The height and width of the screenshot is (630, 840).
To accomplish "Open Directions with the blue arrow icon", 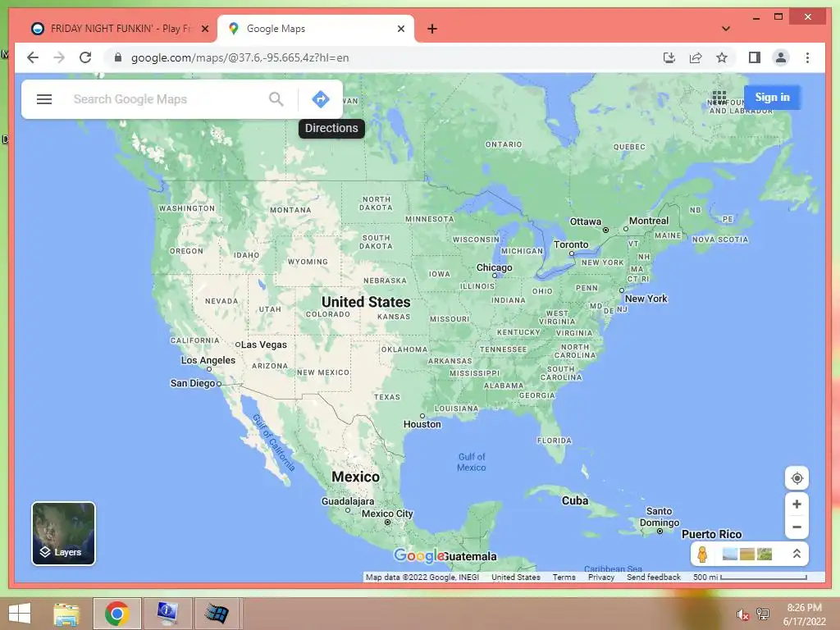I will 321,99.
